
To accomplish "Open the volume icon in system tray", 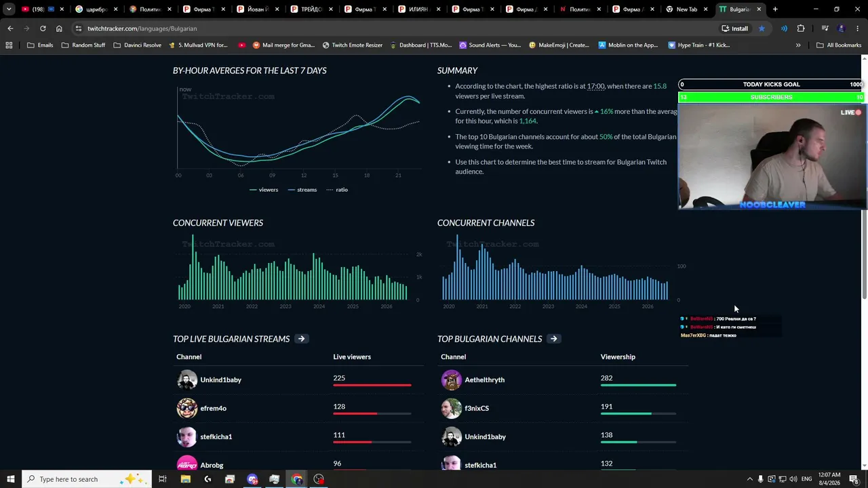I will [793, 479].
